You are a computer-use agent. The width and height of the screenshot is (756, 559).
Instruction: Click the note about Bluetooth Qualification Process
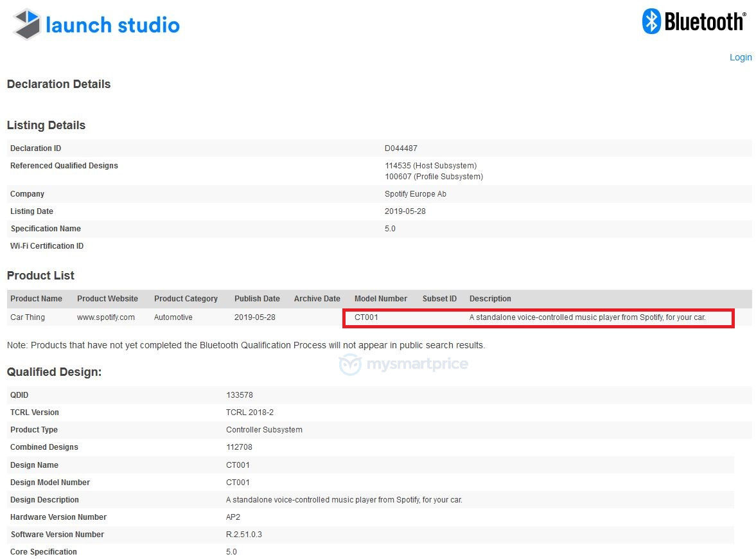tap(246, 345)
